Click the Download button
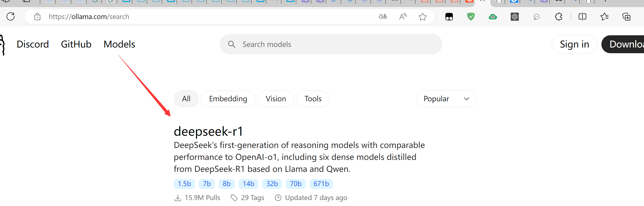Image resolution: width=644 pixels, height=206 pixels. pos(623,44)
